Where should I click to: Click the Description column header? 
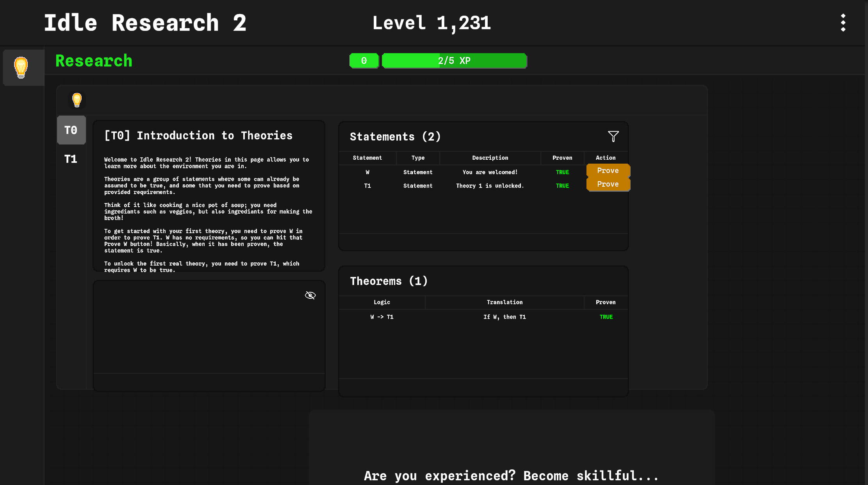click(x=490, y=158)
